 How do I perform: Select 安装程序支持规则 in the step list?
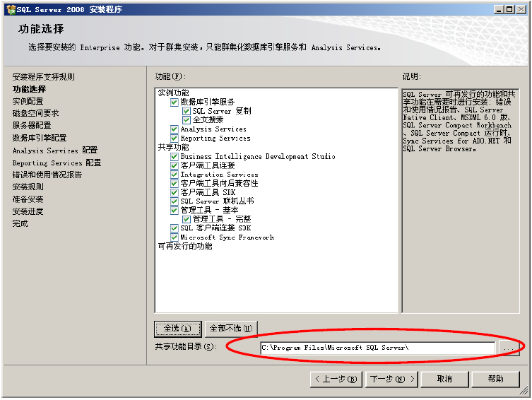(x=43, y=76)
